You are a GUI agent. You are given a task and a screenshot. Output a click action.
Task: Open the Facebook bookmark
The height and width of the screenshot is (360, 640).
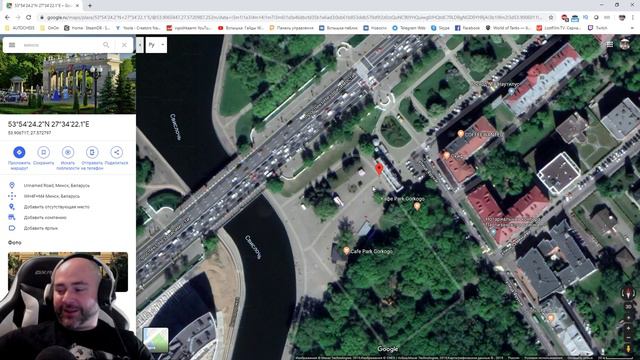tap(467, 28)
